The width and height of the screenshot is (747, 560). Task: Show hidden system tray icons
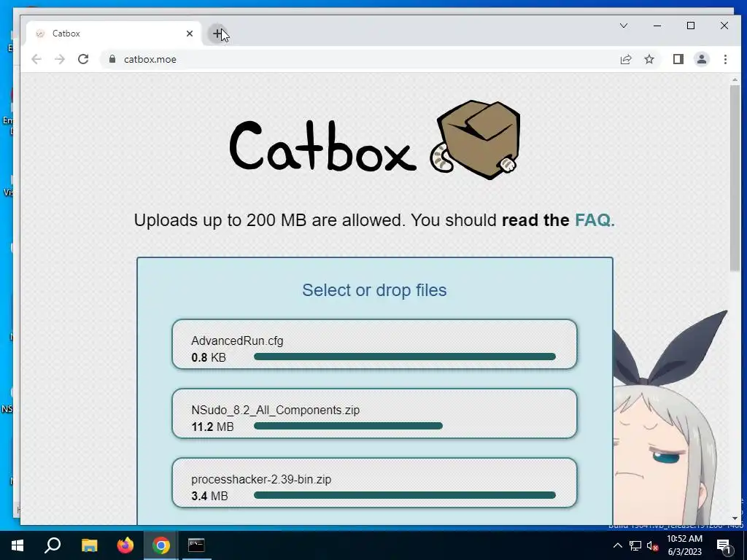click(617, 545)
